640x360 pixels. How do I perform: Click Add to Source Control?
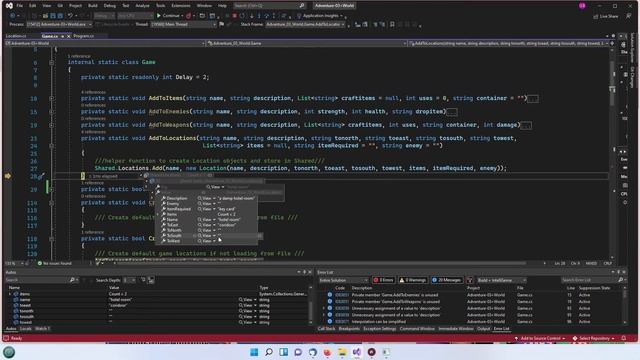pos(540,338)
